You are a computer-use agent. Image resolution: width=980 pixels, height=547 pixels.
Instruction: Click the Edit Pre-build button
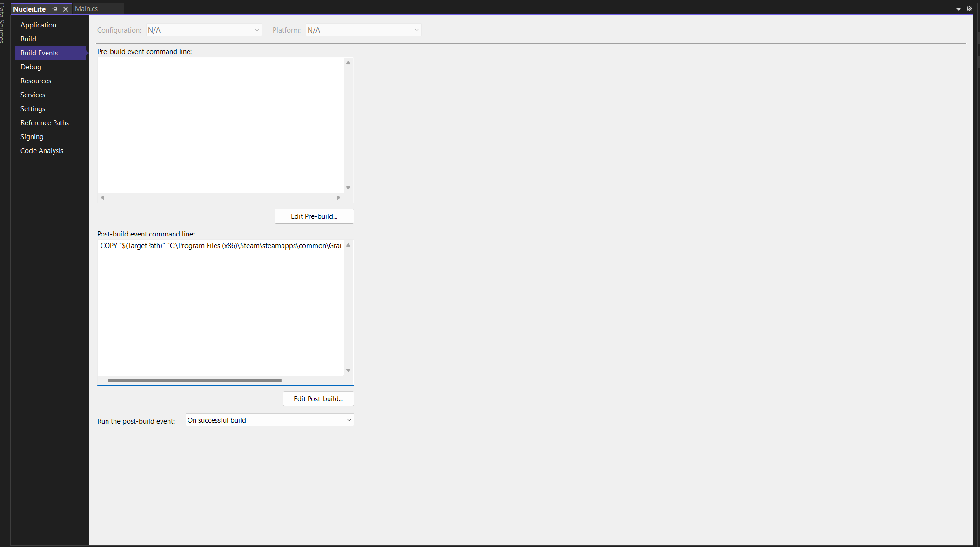314,216
